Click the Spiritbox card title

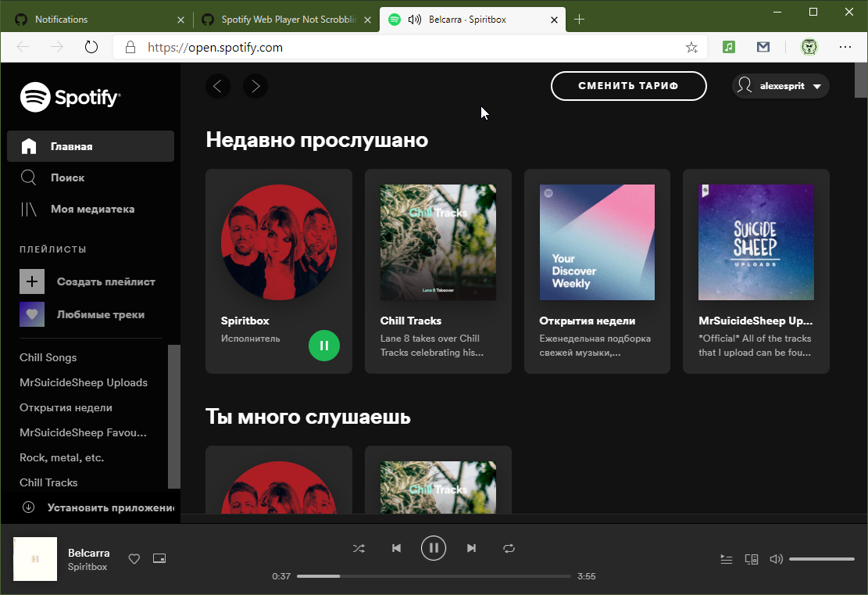point(245,321)
